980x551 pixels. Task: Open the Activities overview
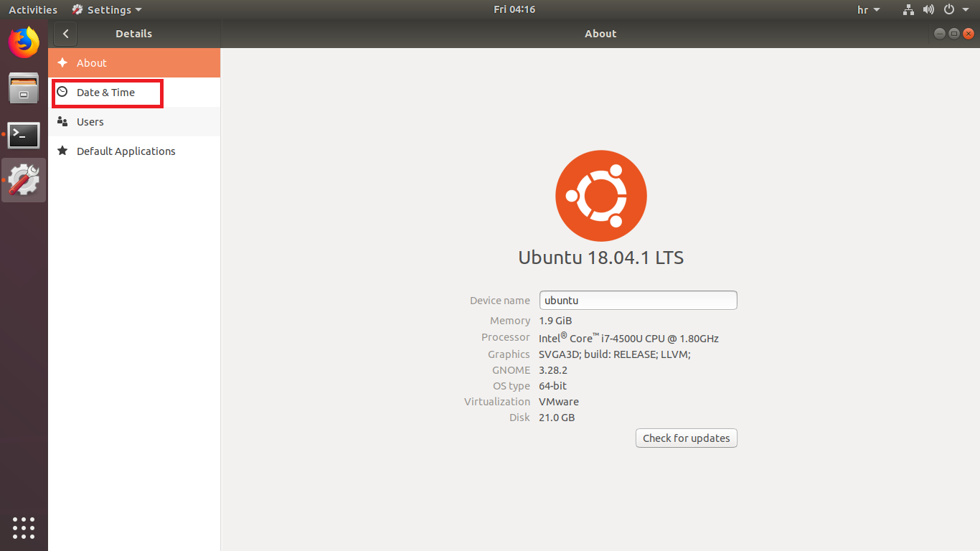point(33,10)
